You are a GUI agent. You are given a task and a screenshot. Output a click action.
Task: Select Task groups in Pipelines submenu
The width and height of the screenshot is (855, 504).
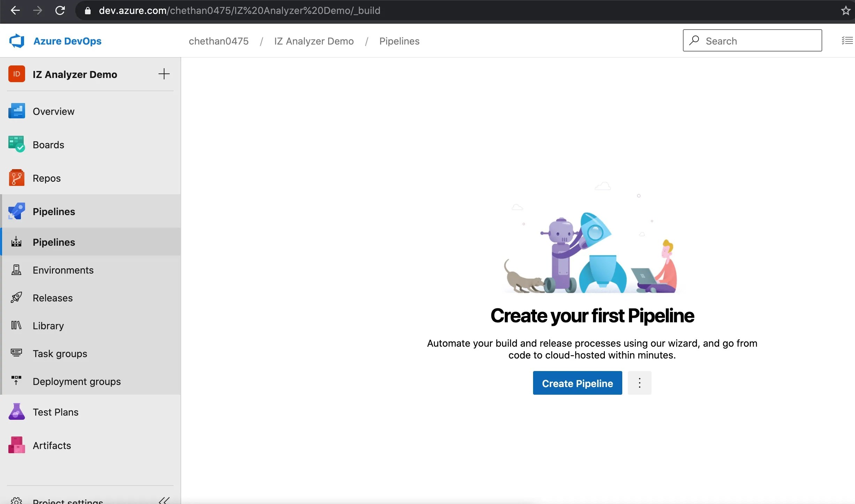60,354
